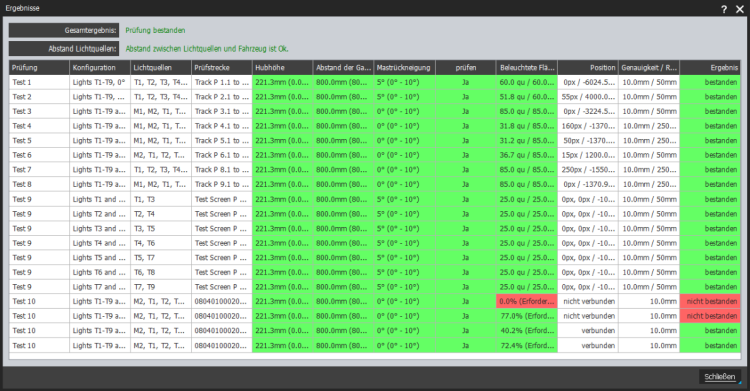Click the '51.8 qu / 60.0...' cell
Viewport: 750px width, 391px height.
[527, 97]
